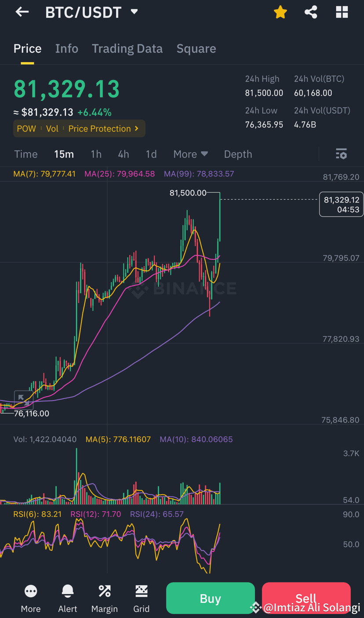This screenshot has height=618, width=364.
Task: Tap the Grid trading icon bottom bar
Action: click(x=141, y=598)
